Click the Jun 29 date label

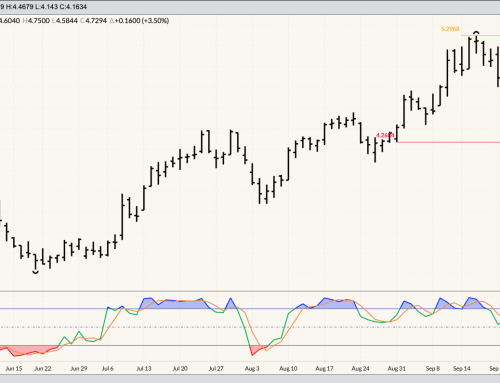[79, 368]
